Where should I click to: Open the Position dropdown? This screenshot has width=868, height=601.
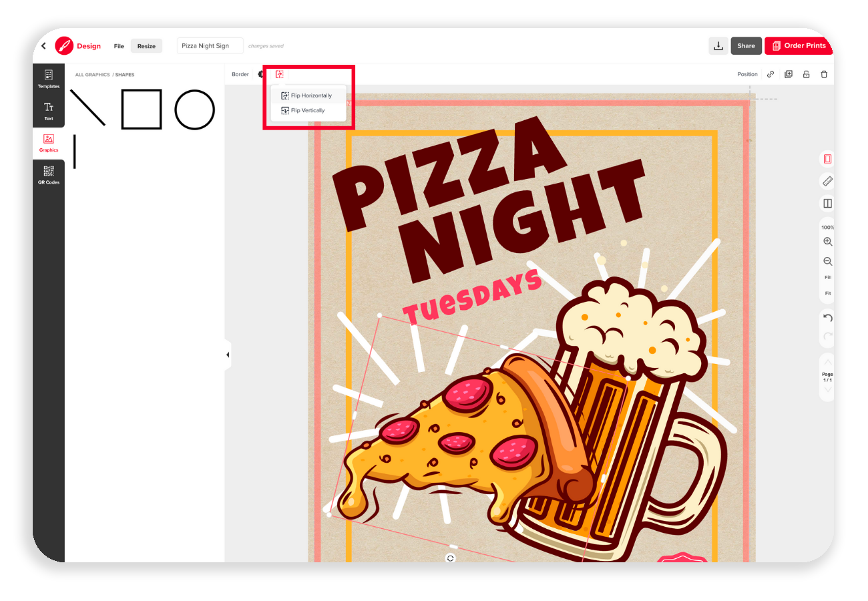pos(747,74)
